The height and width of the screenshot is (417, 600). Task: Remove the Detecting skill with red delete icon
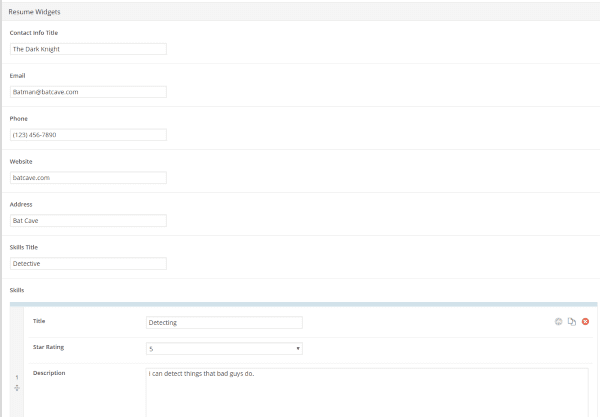coord(586,321)
